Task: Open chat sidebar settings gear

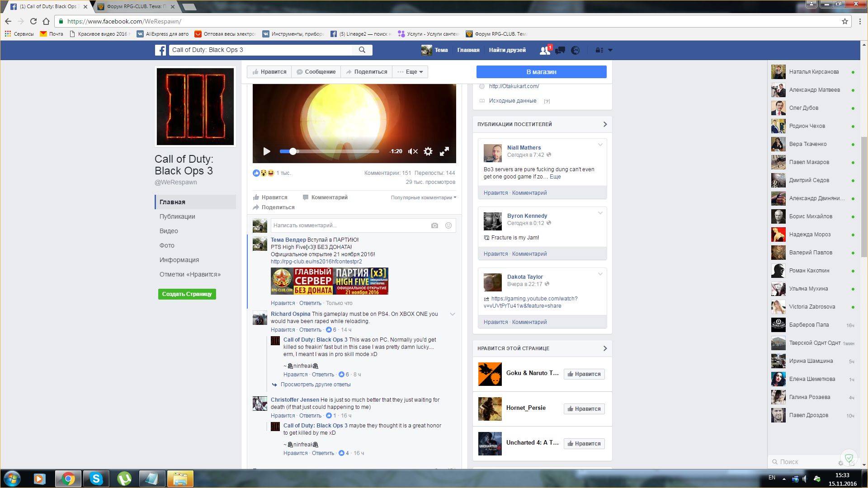Action: pos(840,463)
